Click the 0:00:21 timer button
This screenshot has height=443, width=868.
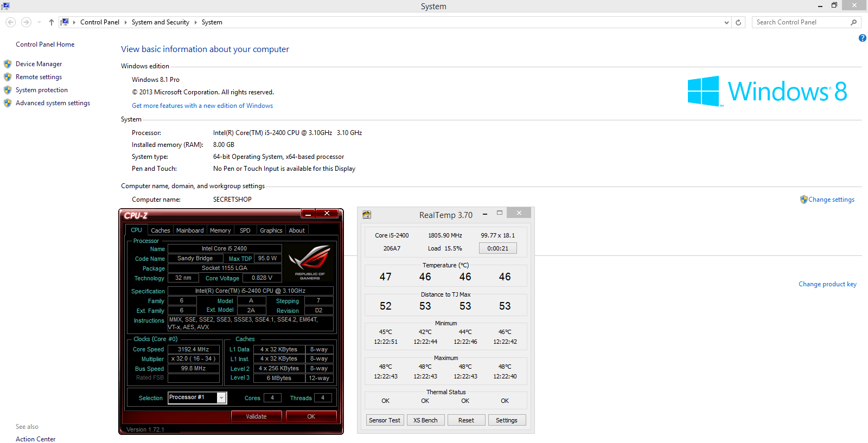pos(497,248)
